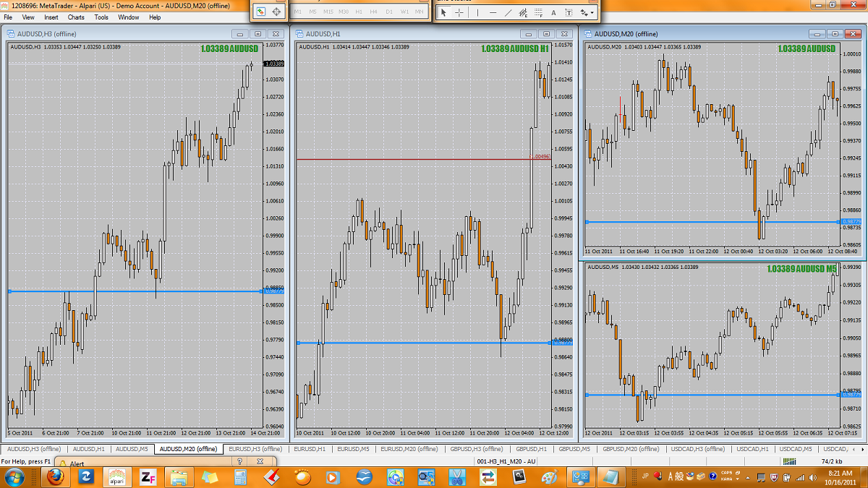Screen dimensions: 868x488
Task: Open the Alert window from its title
Action: pyautogui.click(x=77, y=463)
